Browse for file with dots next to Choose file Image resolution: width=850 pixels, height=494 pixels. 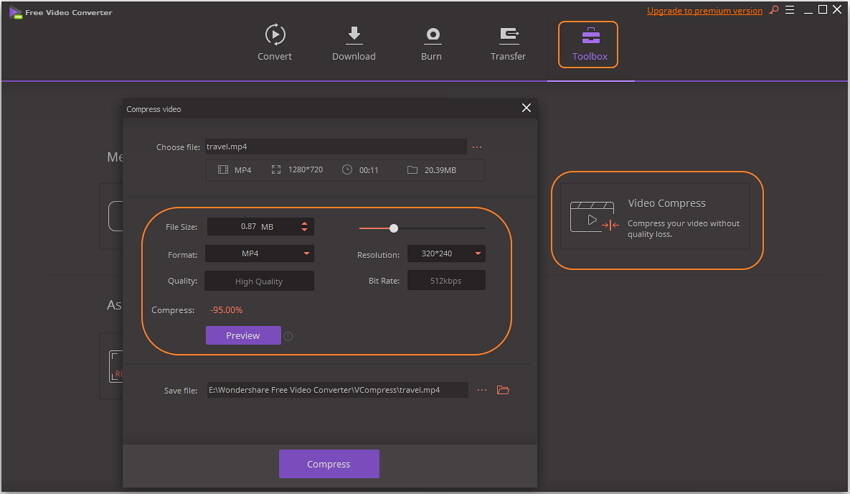coord(477,147)
